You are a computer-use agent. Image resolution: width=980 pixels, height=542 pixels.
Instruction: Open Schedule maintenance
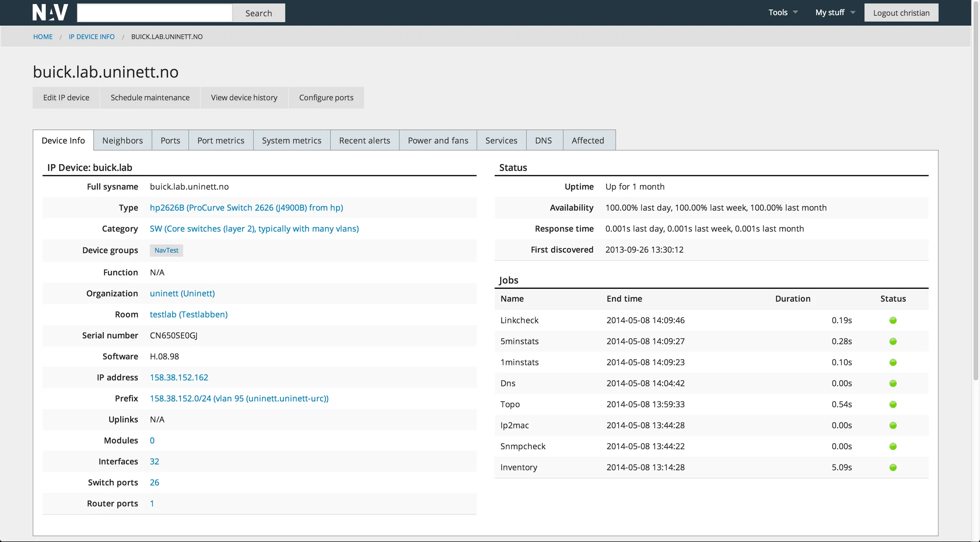(149, 97)
